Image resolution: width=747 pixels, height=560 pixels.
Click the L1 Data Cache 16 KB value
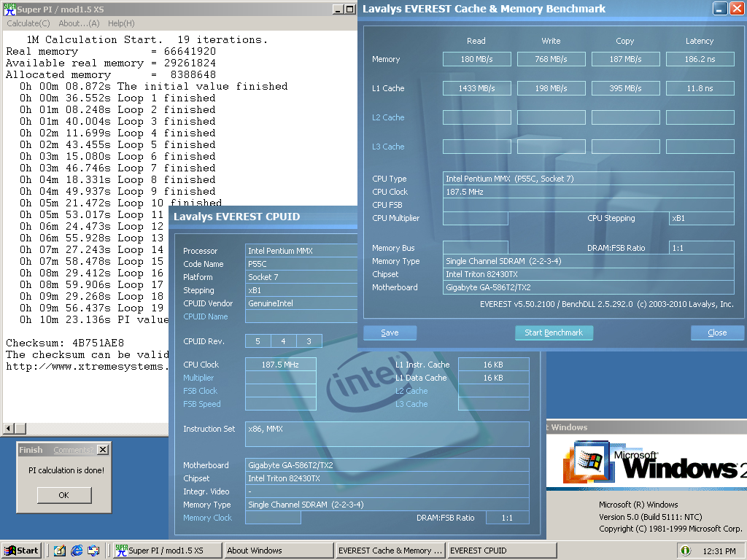[x=494, y=378]
